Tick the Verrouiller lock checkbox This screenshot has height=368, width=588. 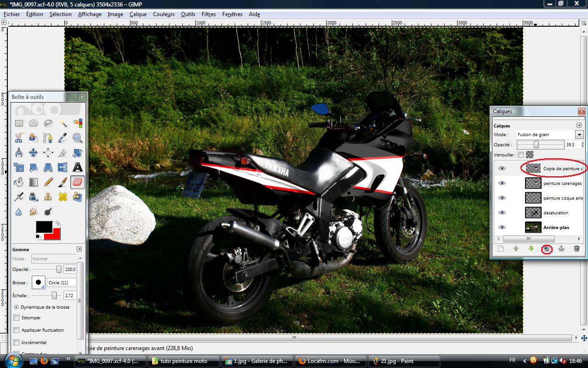click(x=520, y=155)
